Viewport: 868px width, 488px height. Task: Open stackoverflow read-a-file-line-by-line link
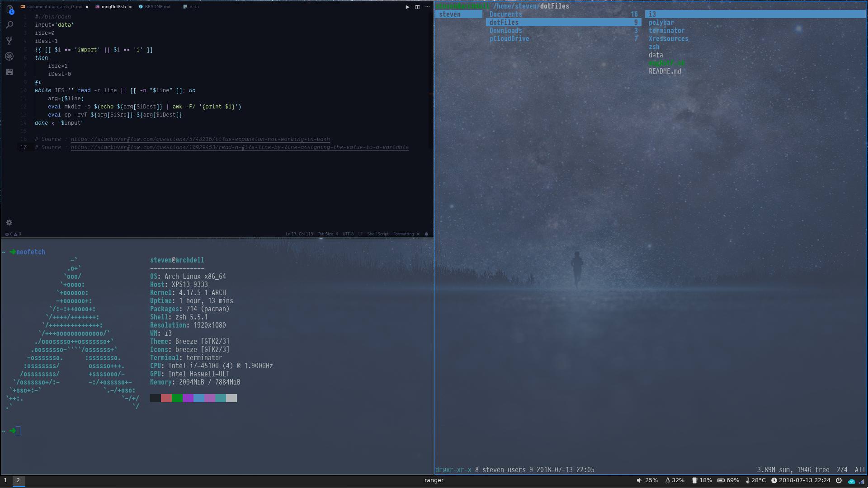240,147
